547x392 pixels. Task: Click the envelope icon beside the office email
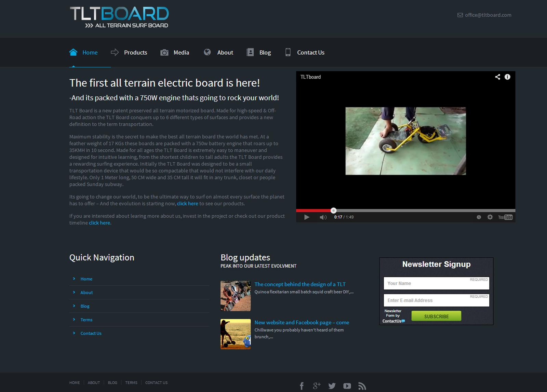(460, 15)
